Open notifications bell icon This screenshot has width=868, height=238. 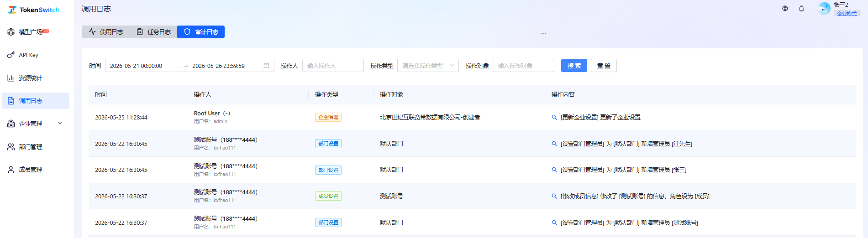801,8
